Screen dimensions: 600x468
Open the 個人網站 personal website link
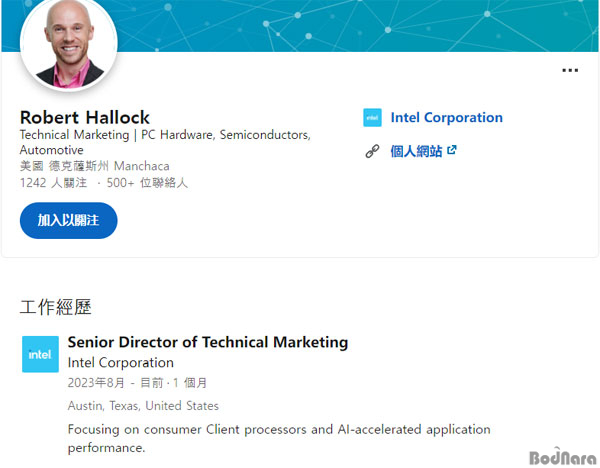click(416, 151)
